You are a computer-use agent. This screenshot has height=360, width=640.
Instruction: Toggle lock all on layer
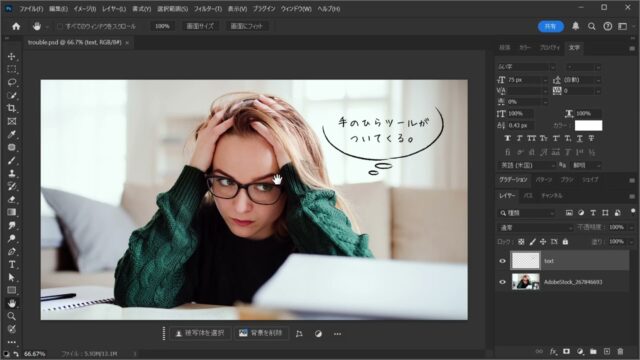pyautogui.click(x=565, y=242)
